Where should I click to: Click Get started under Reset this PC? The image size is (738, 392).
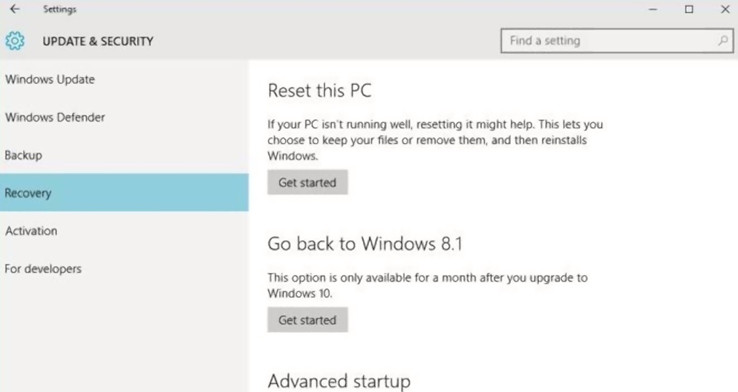pos(307,182)
